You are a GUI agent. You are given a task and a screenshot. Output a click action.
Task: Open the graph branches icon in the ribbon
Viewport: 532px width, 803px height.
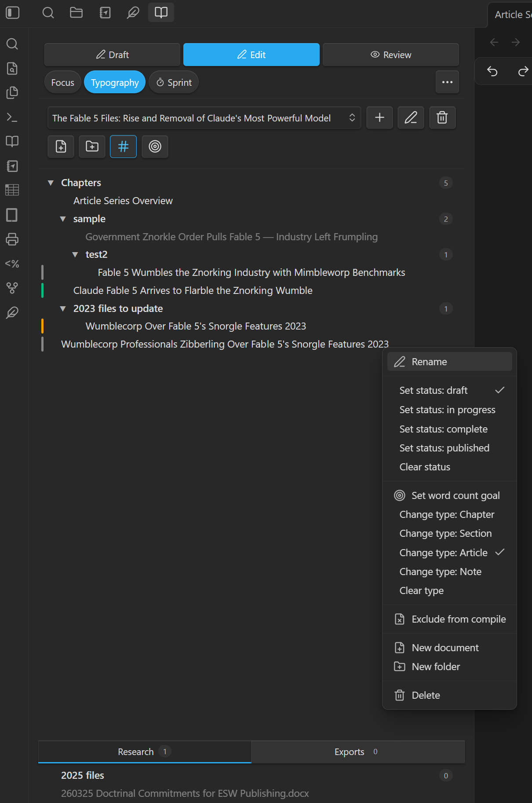coord(12,288)
